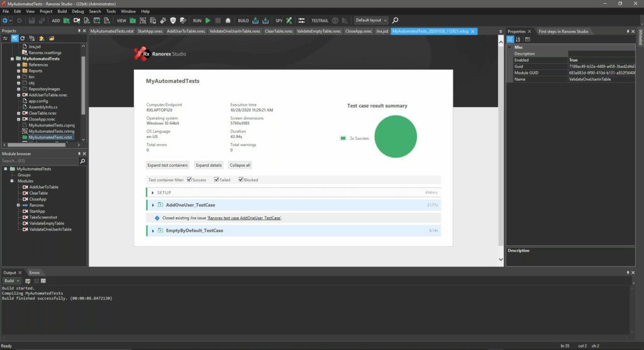Click the refresh icon in Projects panel toolbar
Screen dimensions: 644x350
[x=23, y=38]
